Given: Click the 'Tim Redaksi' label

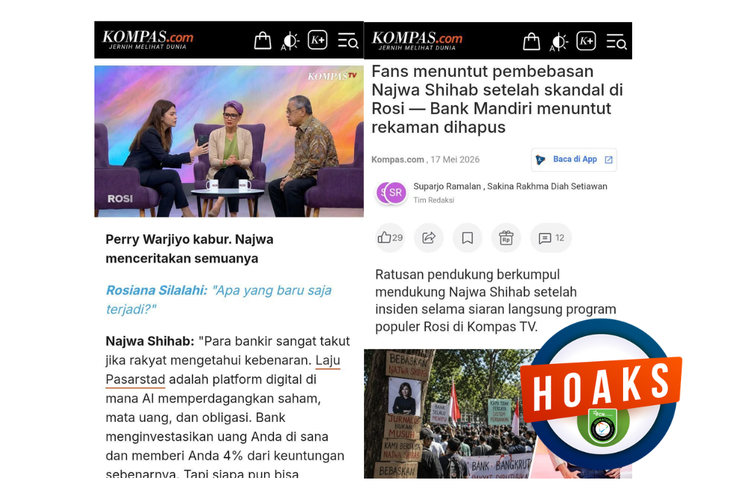Looking at the screenshot, I should pos(433,200).
